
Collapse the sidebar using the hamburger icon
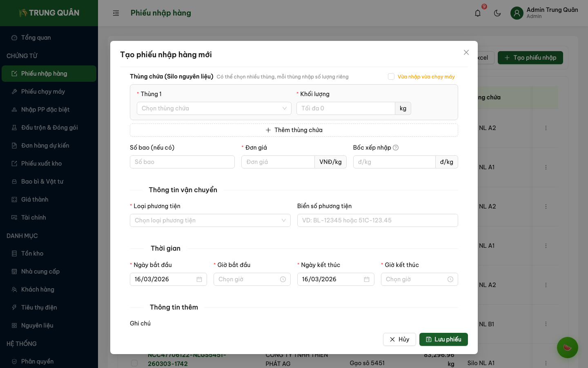point(116,13)
